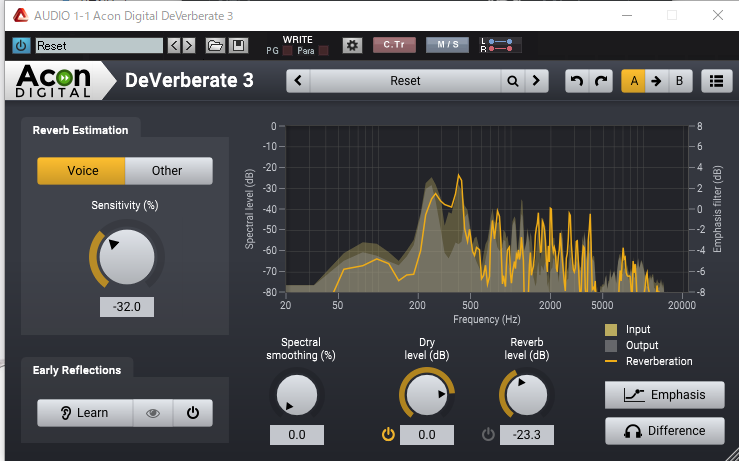Undo last parameter change
739x461 pixels.
pyautogui.click(x=577, y=81)
